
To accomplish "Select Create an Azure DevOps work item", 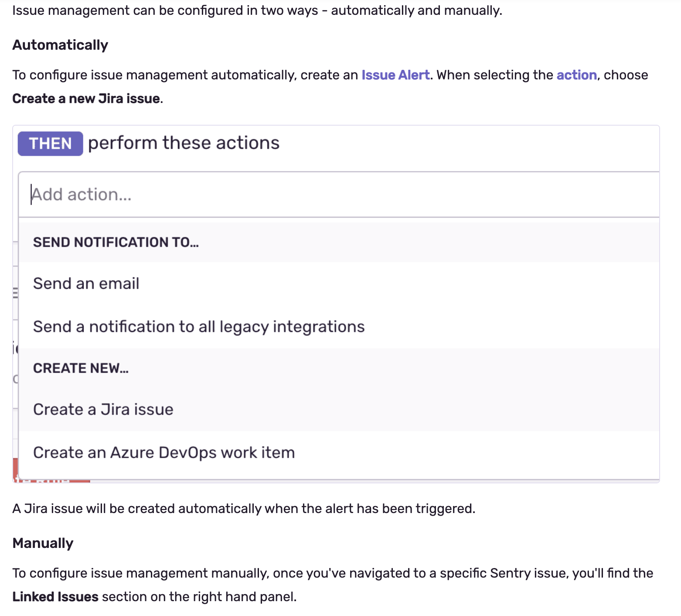I will [x=339, y=453].
